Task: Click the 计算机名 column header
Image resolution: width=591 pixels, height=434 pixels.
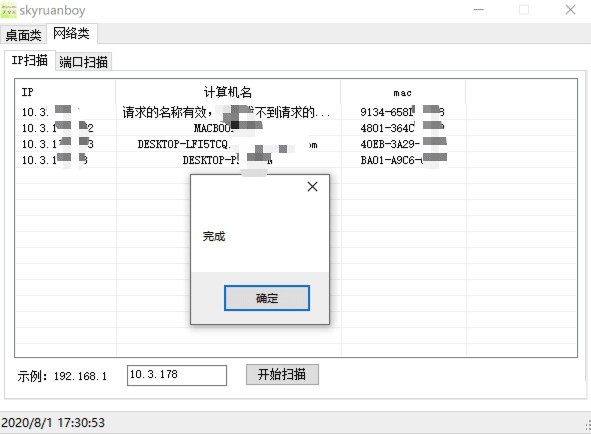Action: click(x=228, y=92)
